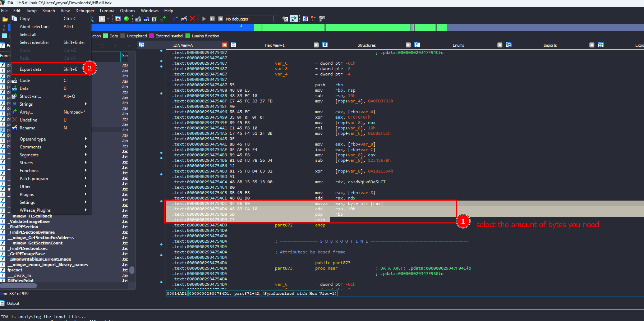Click the terminate process stop icon
Image resolution: width=644 pixels, height=321 pixels.
click(220, 19)
